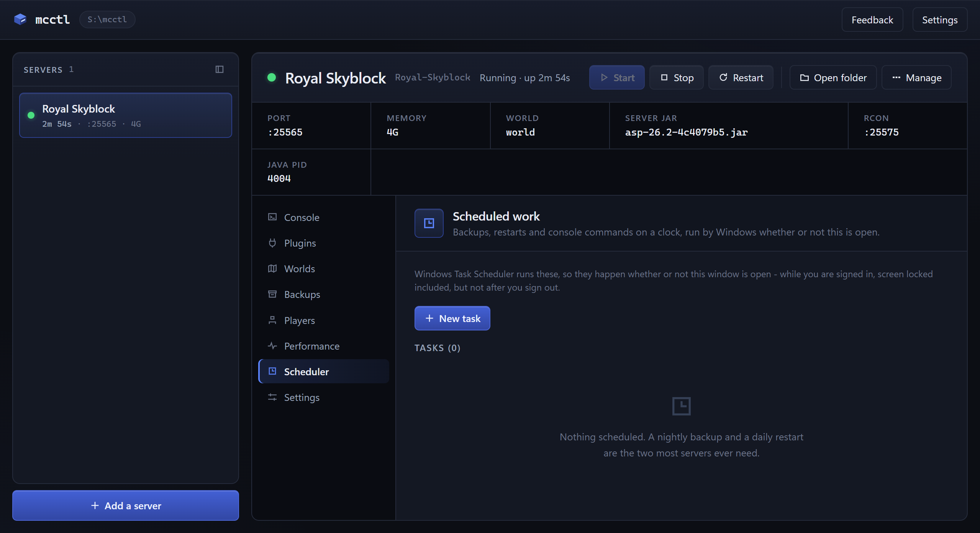Click the port value :25565
This screenshot has width=980, height=533.
pyautogui.click(x=285, y=132)
